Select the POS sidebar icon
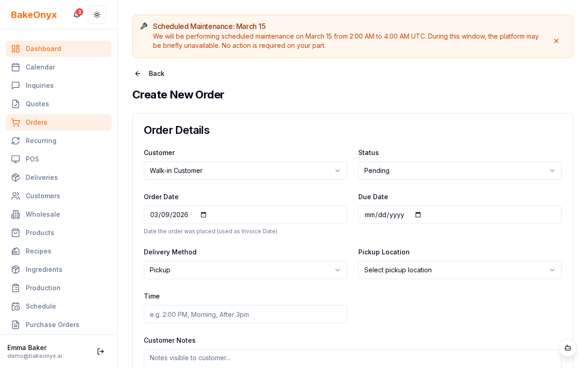The width and height of the screenshot is (588, 368). click(16, 159)
